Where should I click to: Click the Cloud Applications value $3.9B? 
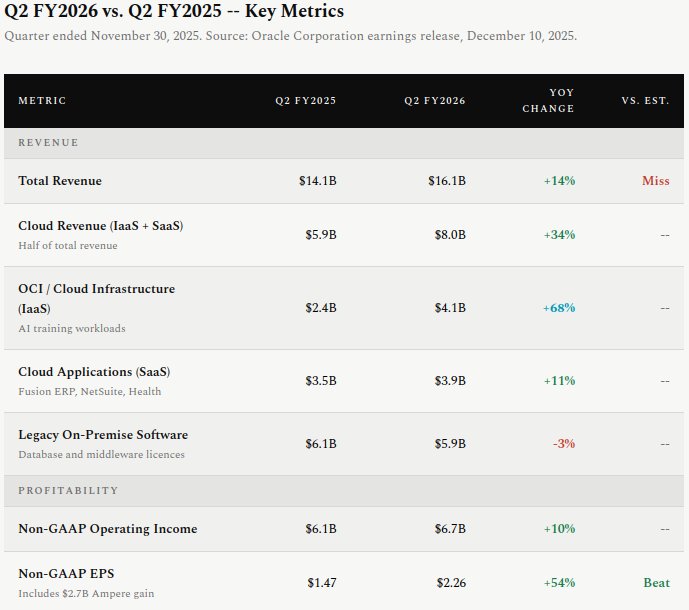pyautogui.click(x=450, y=381)
